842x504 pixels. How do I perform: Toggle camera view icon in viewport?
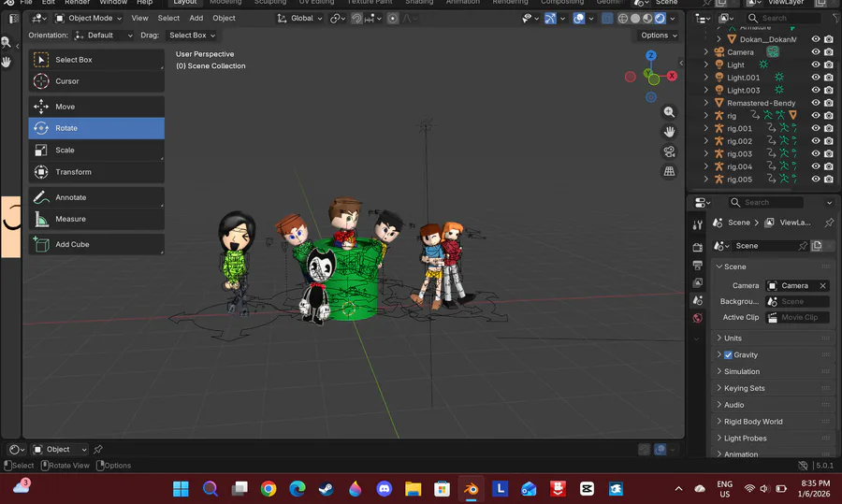[x=669, y=151]
